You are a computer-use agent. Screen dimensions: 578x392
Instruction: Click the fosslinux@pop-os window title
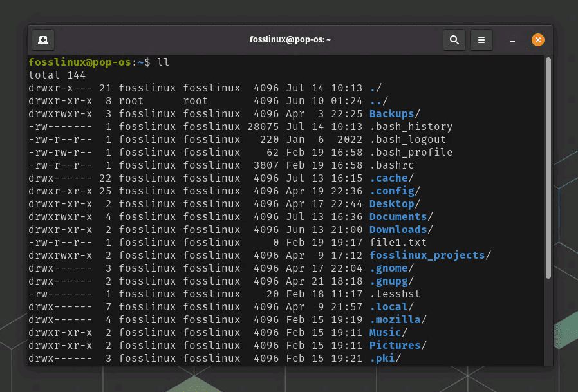pyautogui.click(x=290, y=39)
